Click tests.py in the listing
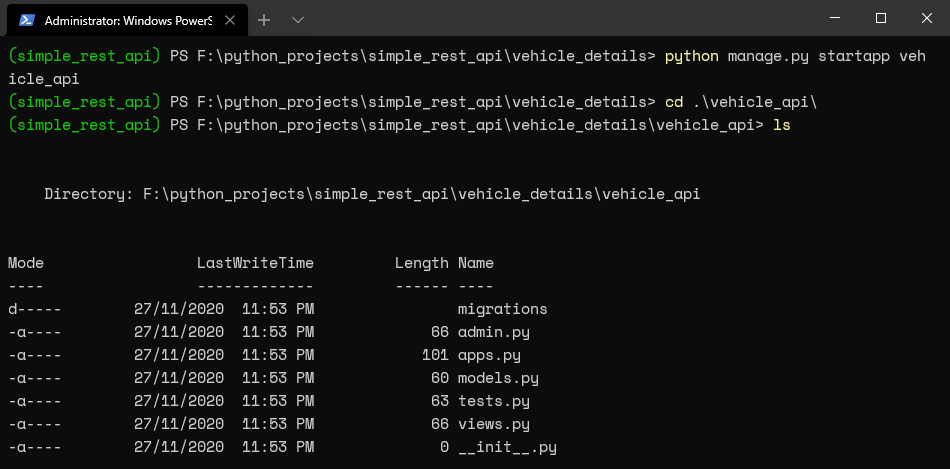The image size is (950, 469). click(x=494, y=401)
